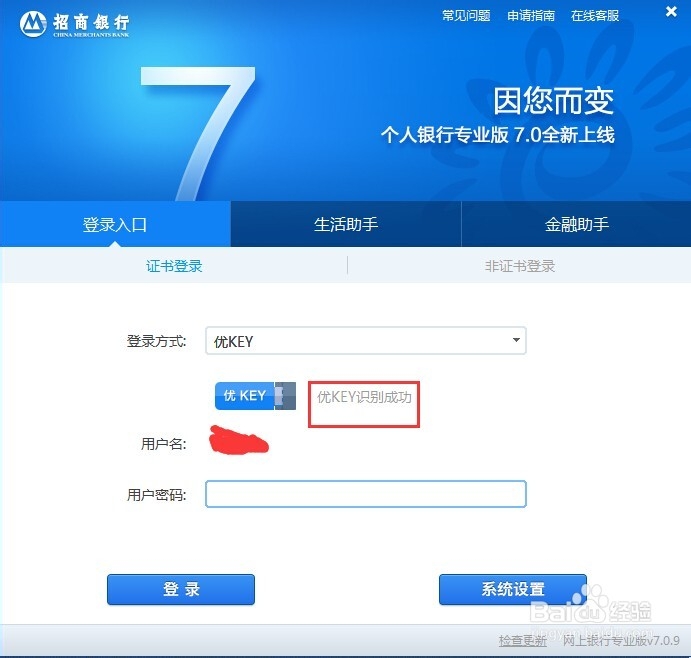
Task: Click the 登录 login button
Action: click(181, 589)
